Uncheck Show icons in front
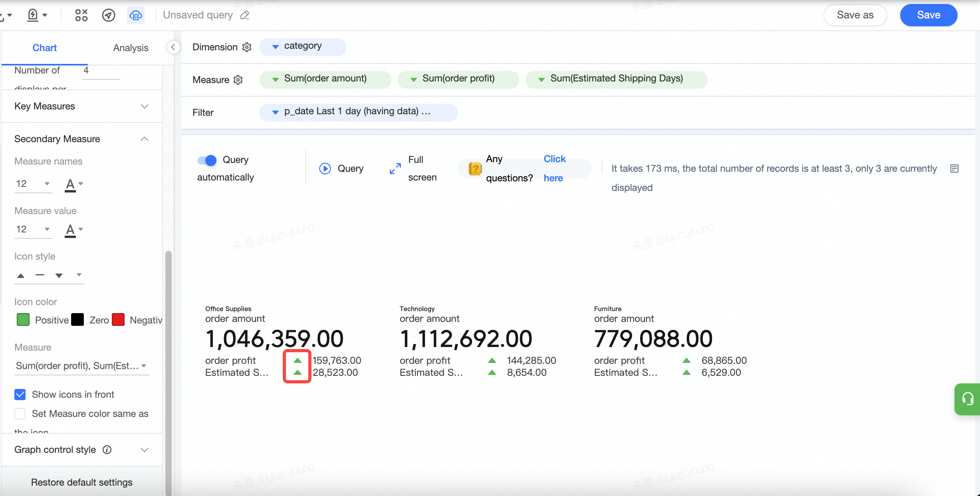 point(20,395)
